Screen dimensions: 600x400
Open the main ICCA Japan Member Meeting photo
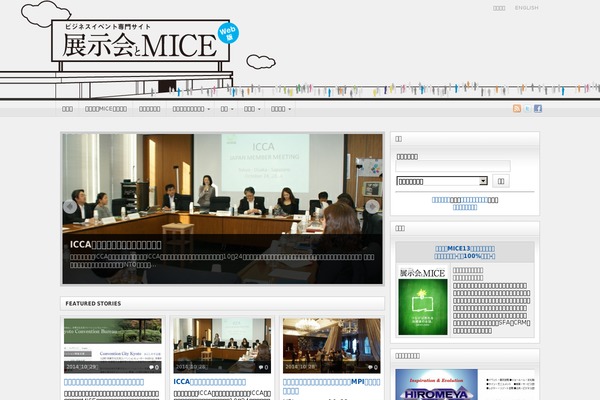pos(222,209)
